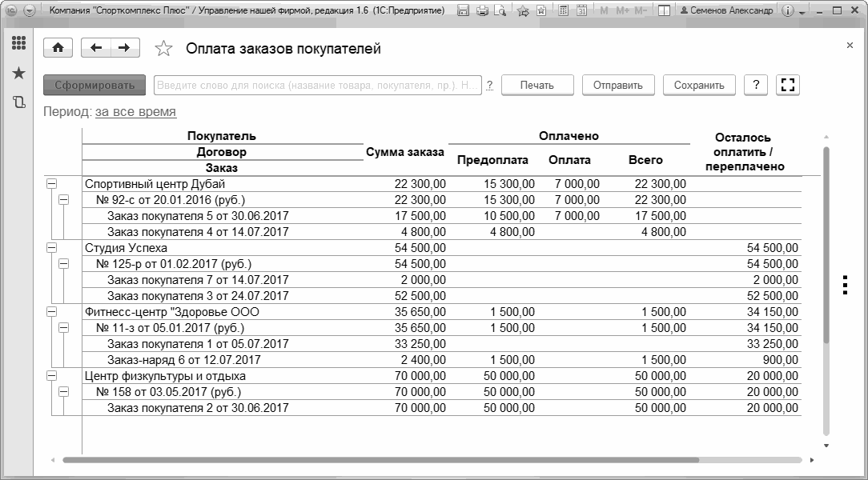This screenshot has height=480, width=868.
Task: Toggle the window panels layout icon
Action: click(665, 10)
